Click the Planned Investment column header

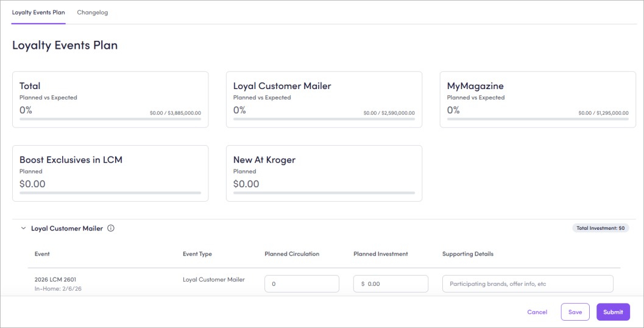380,254
